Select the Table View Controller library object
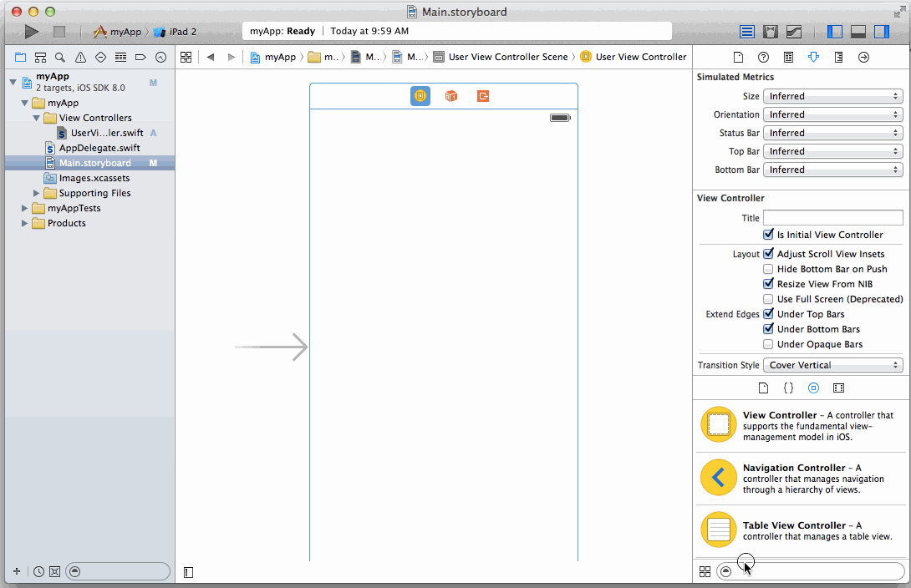911x588 pixels. point(802,530)
